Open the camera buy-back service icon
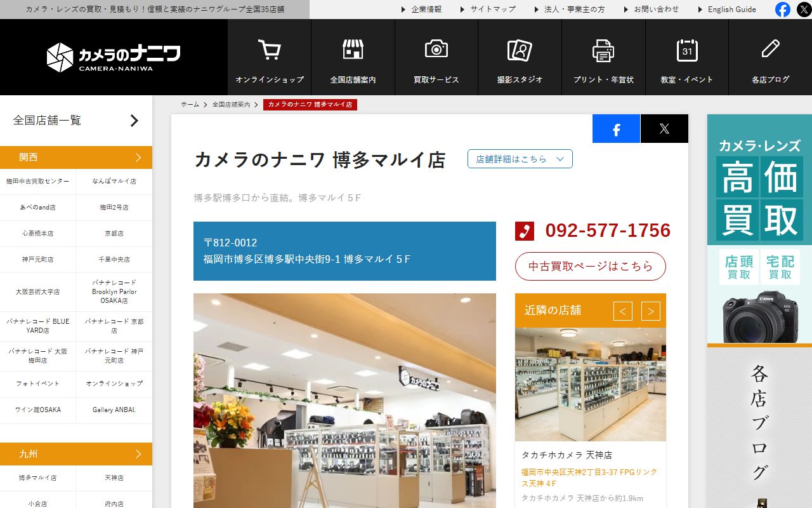This screenshot has width=812, height=508. click(436, 50)
